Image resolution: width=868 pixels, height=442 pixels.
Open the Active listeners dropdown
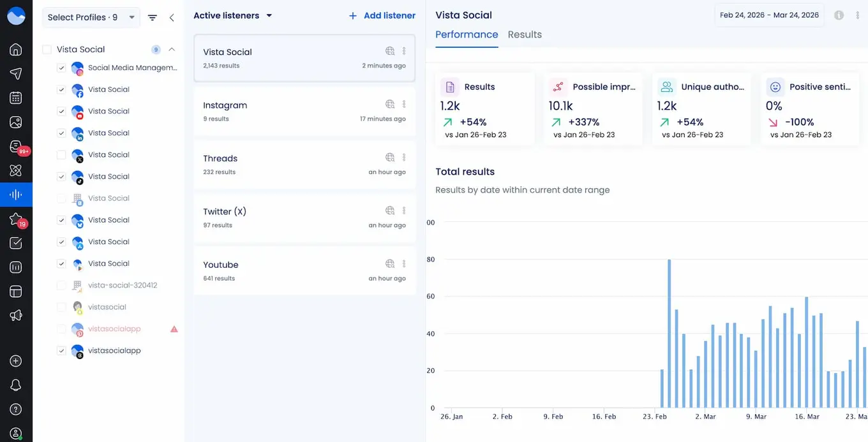click(x=269, y=15)
